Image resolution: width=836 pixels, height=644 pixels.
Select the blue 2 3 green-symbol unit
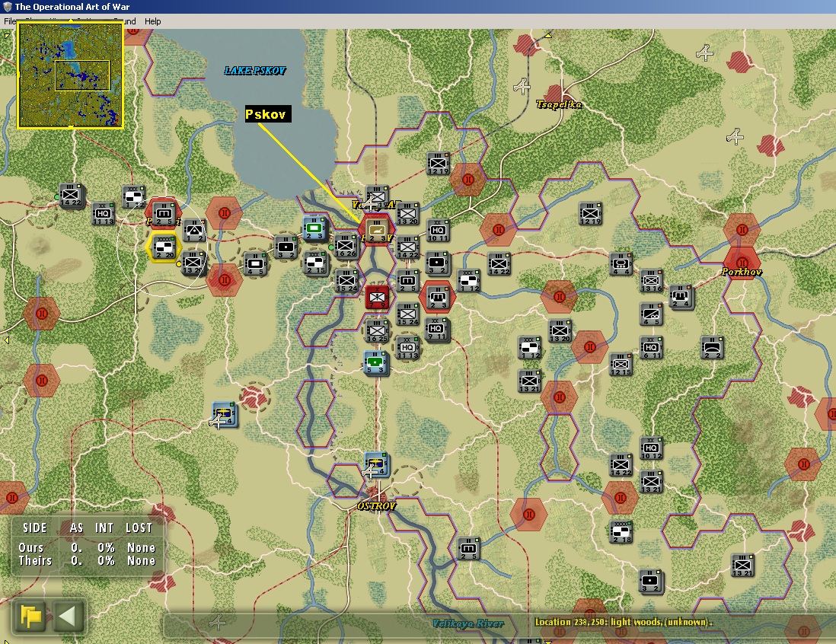[x=314, y=228]
